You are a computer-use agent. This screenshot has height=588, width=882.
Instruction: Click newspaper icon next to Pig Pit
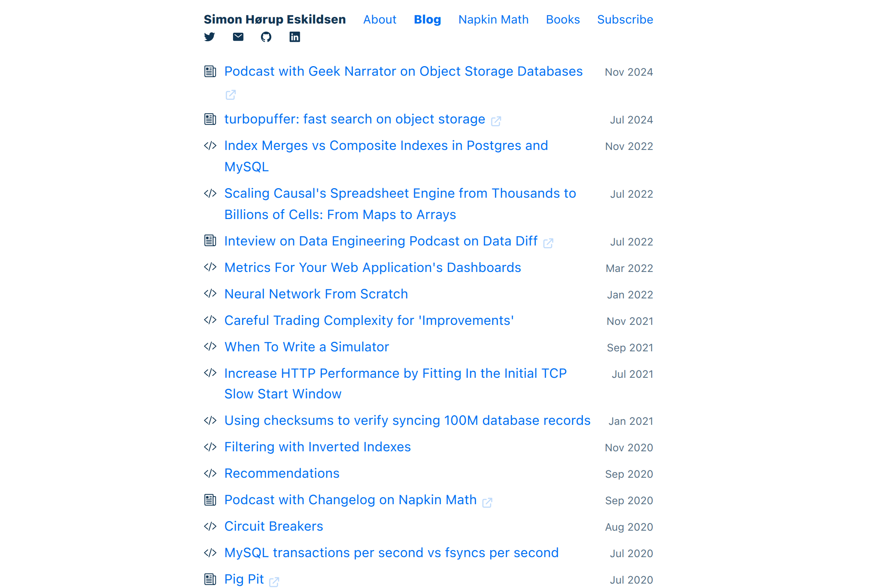(210, 580)
